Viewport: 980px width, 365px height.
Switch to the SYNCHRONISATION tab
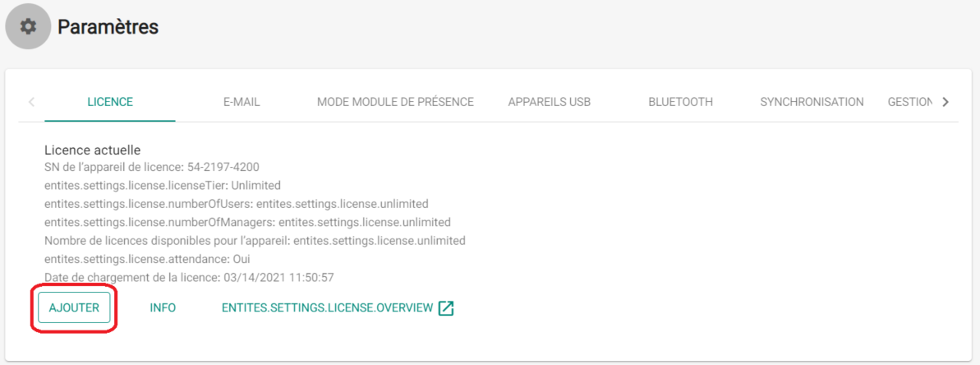coord(812,102)
